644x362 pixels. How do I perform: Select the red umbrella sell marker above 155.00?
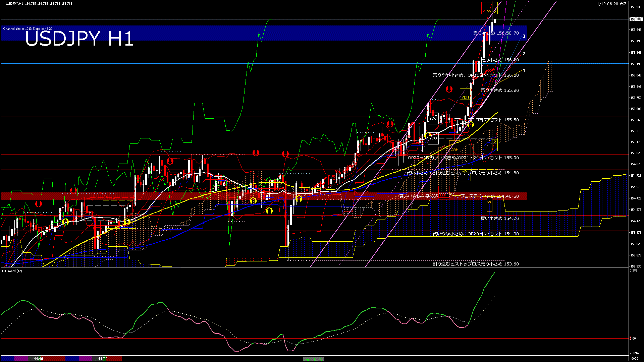tap(256, 153)
